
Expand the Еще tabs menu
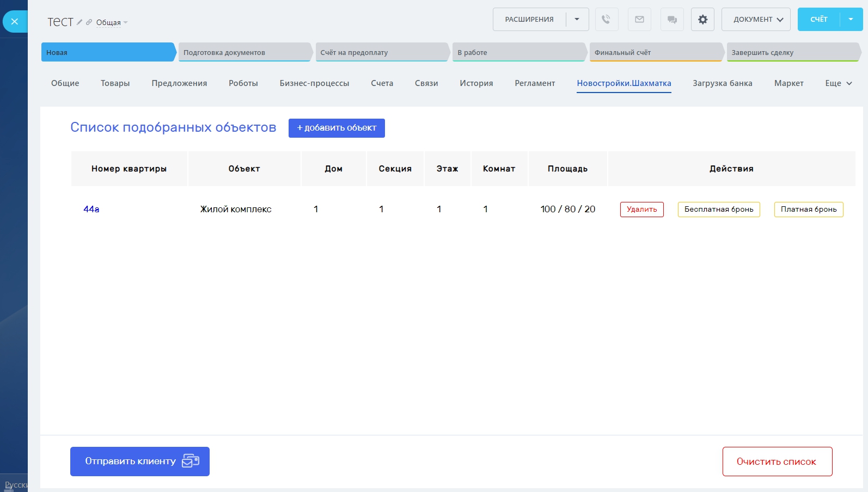pyautogui.click(x=838, y=83)
